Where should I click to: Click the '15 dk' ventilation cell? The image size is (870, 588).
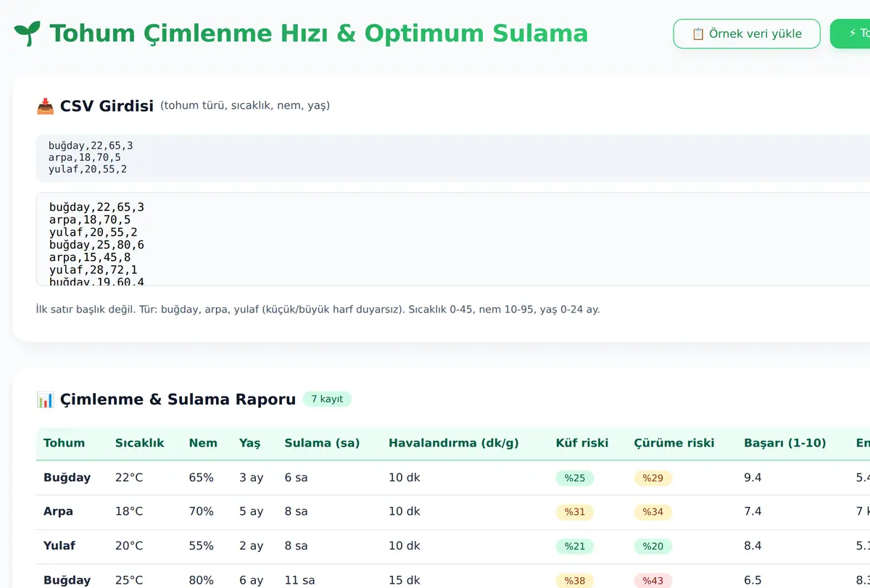(405, 580)
